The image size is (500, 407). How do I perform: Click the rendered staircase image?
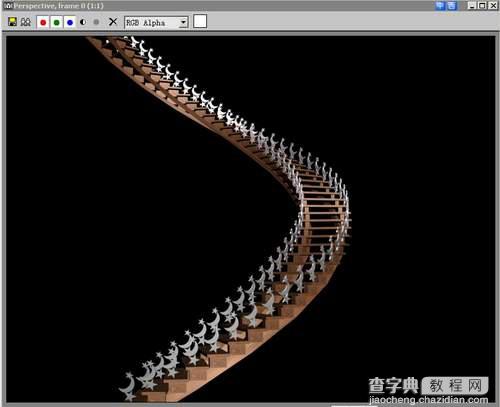(x=251, y=219)
